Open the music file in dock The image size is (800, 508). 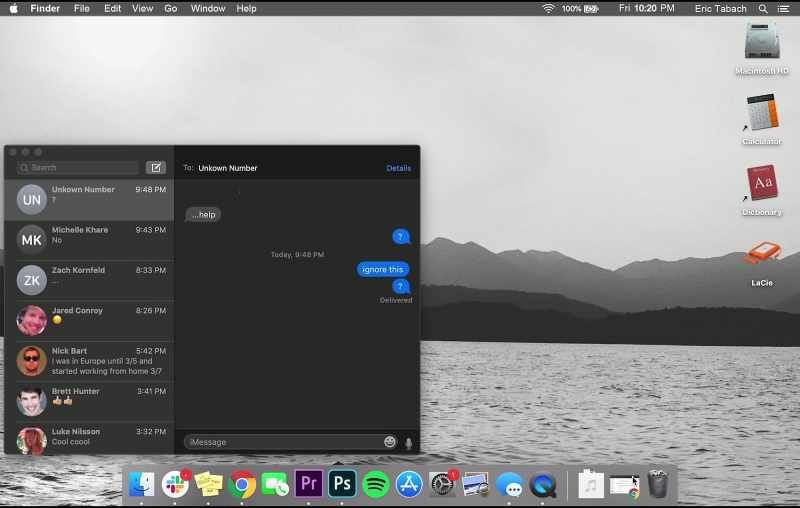tap(591, 484)
